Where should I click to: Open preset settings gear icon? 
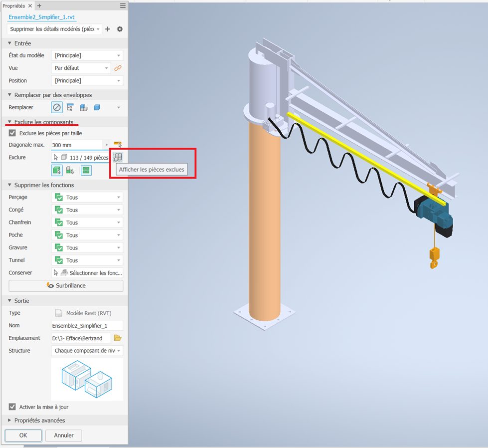tap(120, 29)
